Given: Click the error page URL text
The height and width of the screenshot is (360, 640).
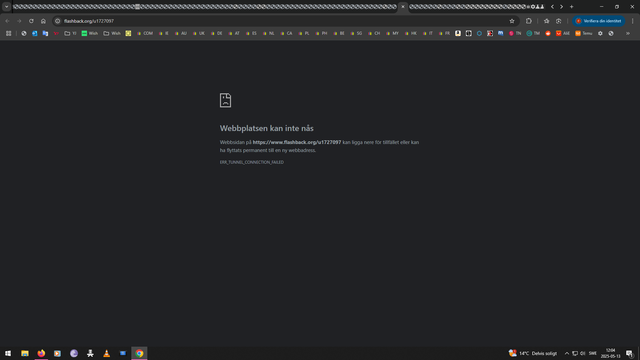Looking at the screenshot, I should click(297, 142).
